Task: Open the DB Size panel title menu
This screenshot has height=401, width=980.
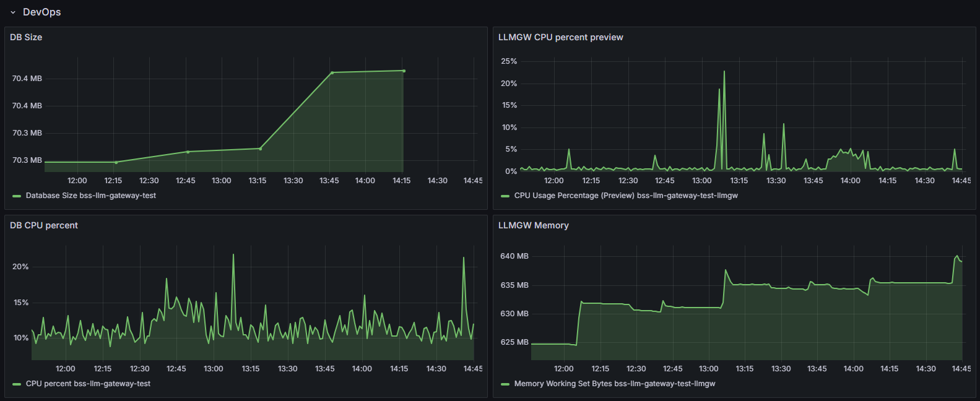Action: coord(26,37)
